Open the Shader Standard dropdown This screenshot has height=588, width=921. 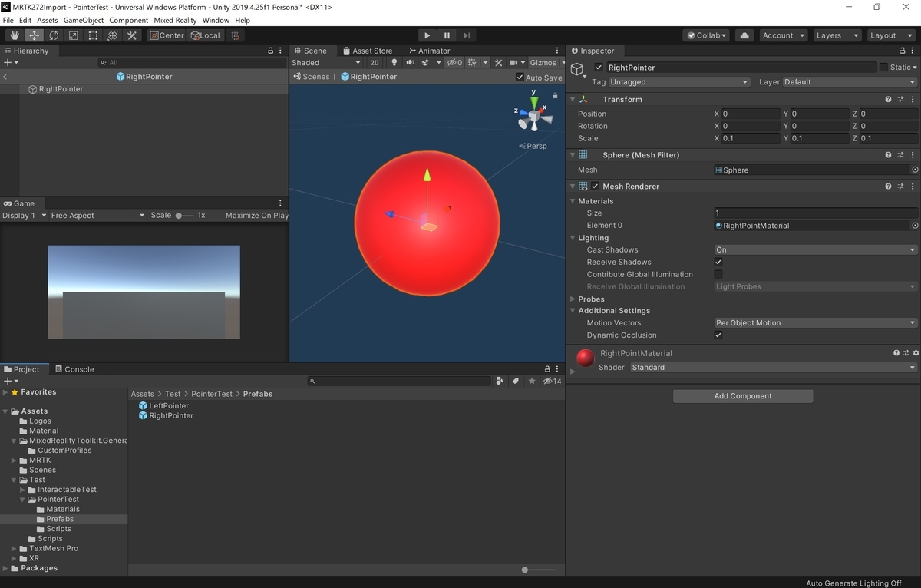pyautogui.click(x=774, y=368)
